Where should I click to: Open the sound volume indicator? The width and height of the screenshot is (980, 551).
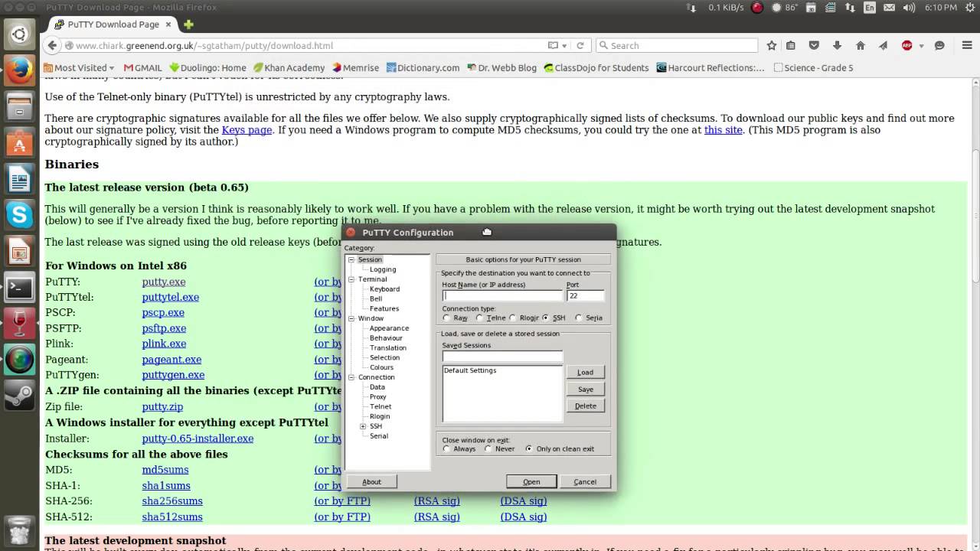909,8
